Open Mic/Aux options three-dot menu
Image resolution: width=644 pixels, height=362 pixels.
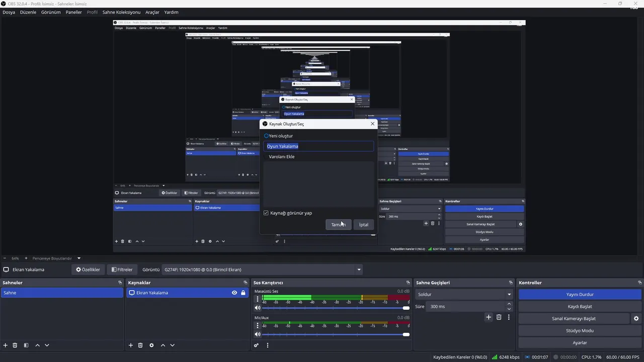pyautogui.click(x=258, y=325)
